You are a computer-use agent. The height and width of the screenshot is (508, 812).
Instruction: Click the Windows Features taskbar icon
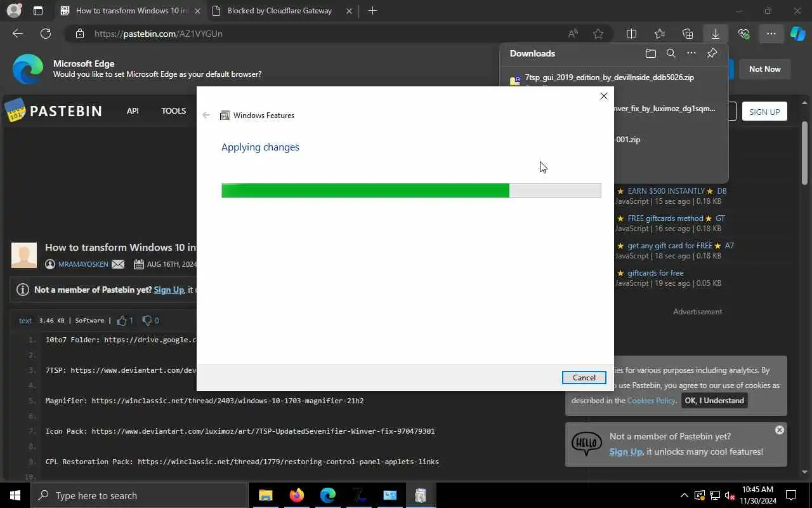(421, 495)
